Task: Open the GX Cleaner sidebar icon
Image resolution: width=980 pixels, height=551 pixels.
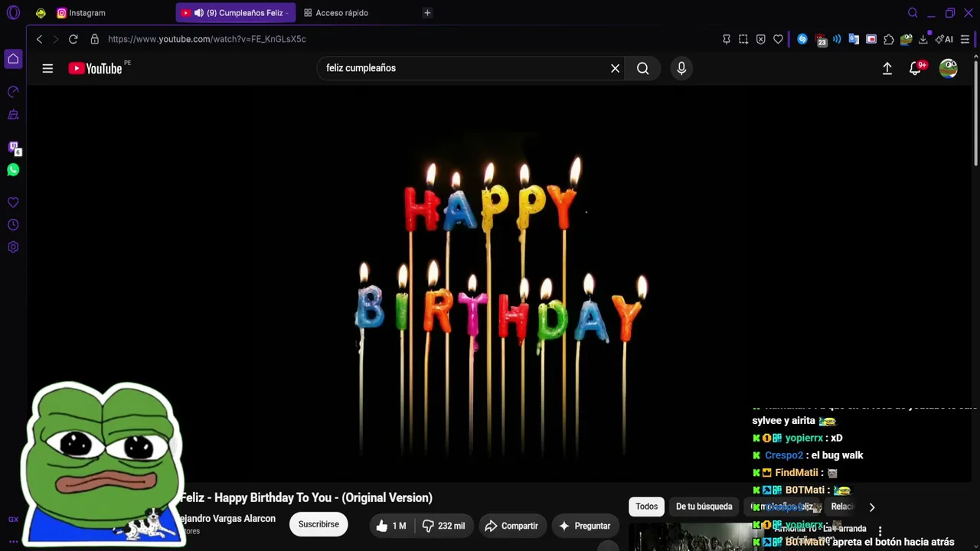Action: [x=13, y=115]
